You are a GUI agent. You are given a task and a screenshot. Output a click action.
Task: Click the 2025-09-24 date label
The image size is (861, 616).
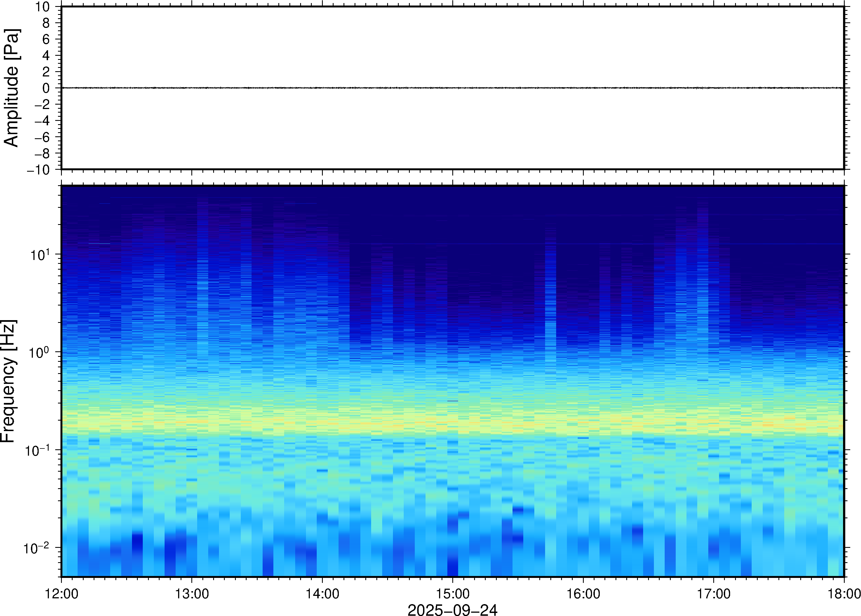452,610
